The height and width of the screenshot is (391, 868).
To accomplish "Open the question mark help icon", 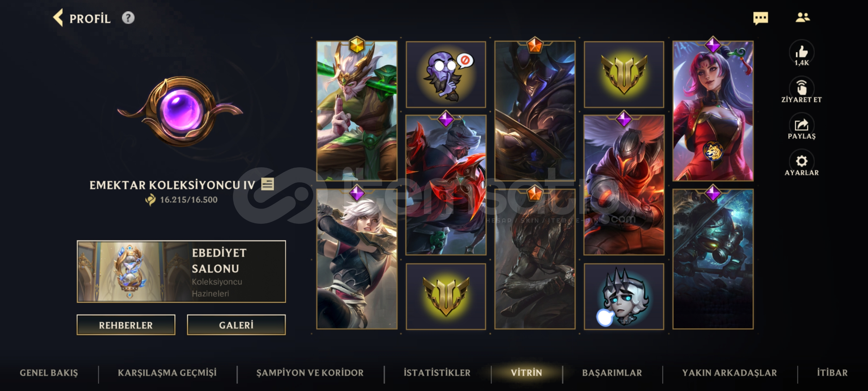I will (128, 18).
